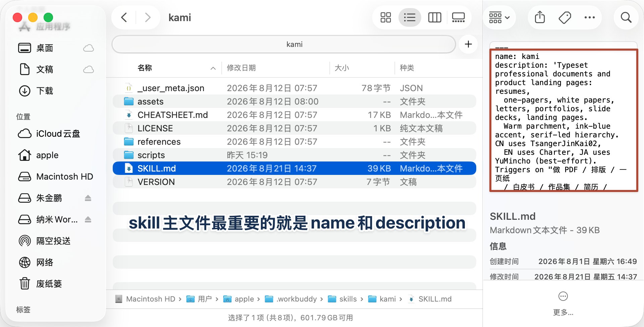The width and height of the screenshot is (644, 327).
Task: Sort by 大小 column header
Action: [x=342, y=68]
